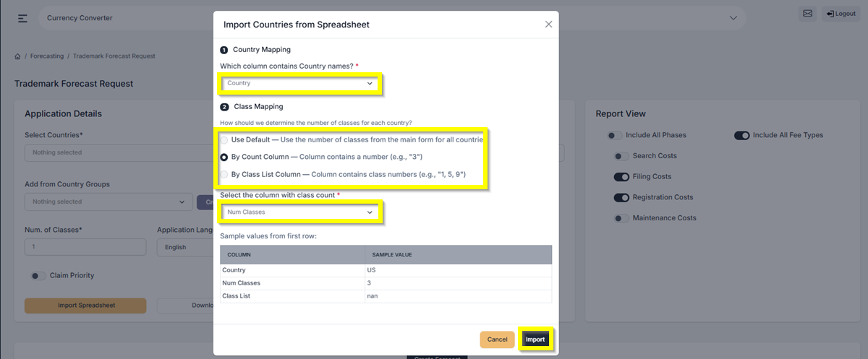Viewport: 868px width, 359px height.
Task: Click the 'Num Classes' row in sample table
Action: click(386, 283)
